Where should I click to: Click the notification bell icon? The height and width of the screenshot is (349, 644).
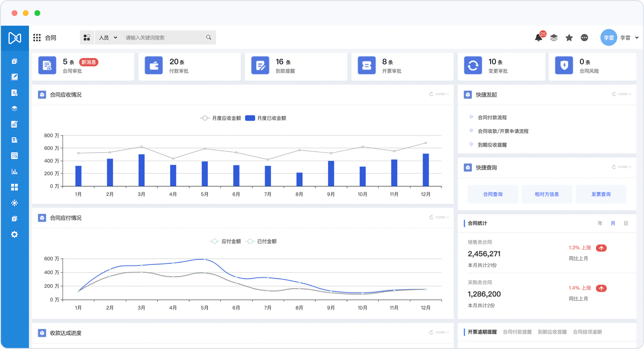tap(538, 38)
